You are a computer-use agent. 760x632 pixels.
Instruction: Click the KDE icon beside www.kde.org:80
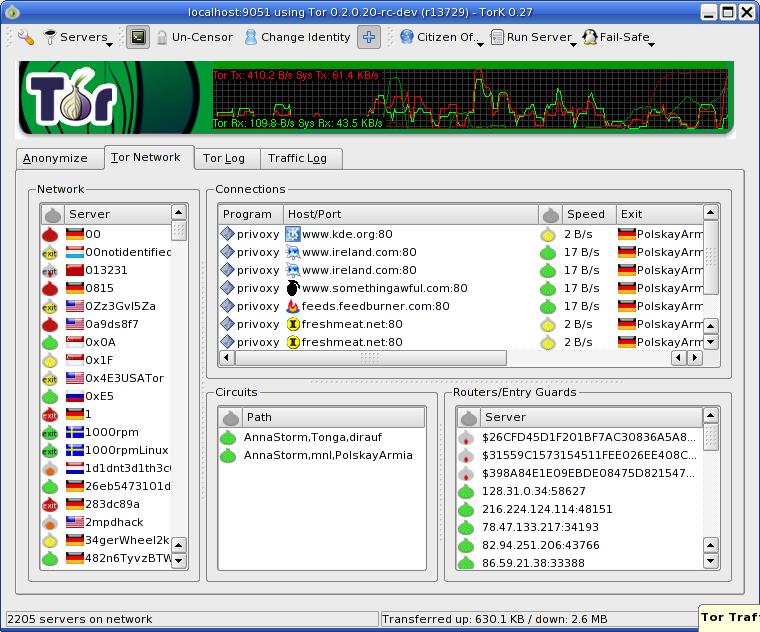293,235
